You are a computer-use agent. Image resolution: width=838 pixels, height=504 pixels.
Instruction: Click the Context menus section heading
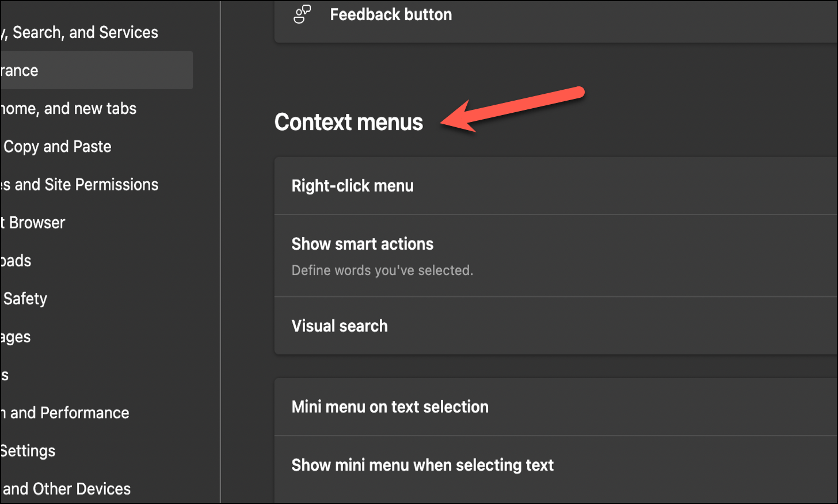point(348,121)
